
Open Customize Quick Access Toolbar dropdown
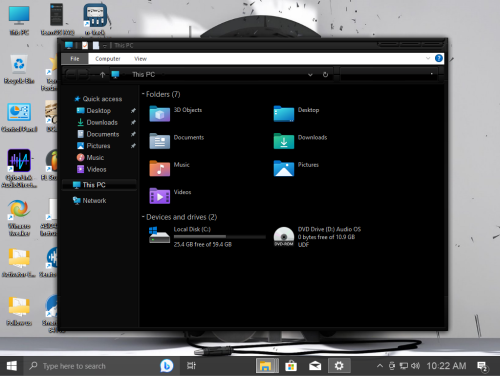point(105,45)
